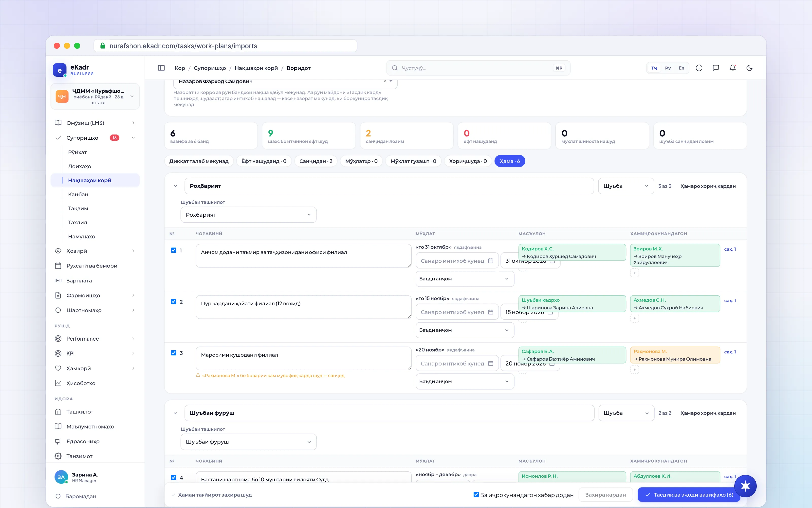Viewport: 812px width, 508px height.
Task: Open Шуъба dropdown in Роҳбарият group
Action: [x=626, y=186]
